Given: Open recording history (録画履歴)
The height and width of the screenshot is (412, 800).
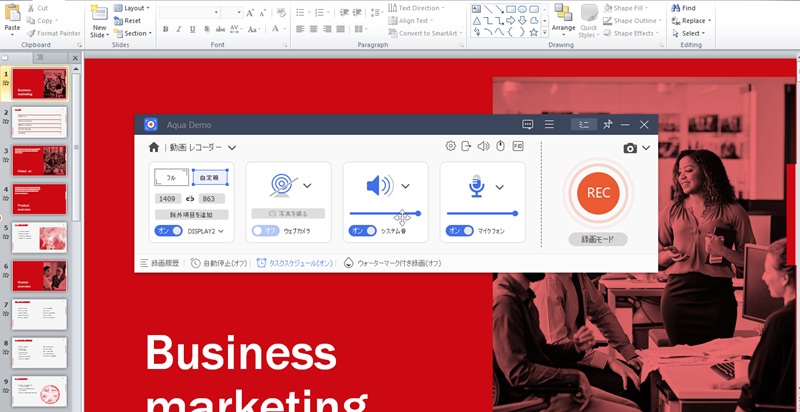Looking at the screenshot, I should tap(159, 263).
